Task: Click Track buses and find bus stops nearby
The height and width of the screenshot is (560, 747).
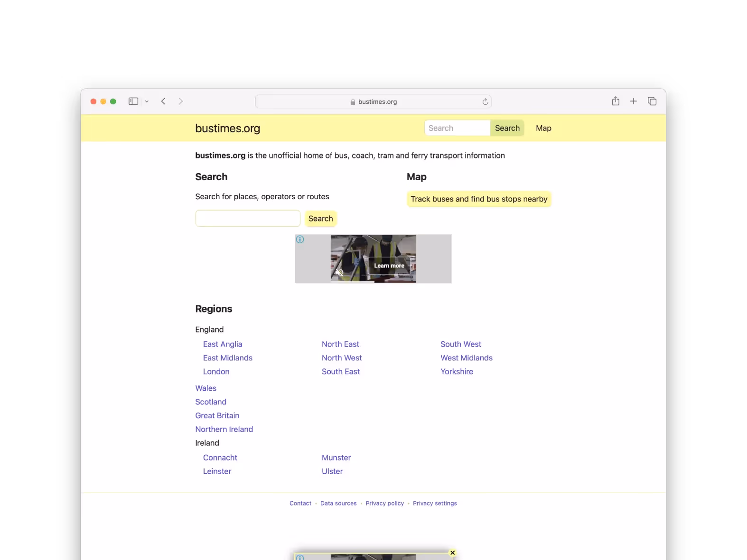Action: (479, 199)
